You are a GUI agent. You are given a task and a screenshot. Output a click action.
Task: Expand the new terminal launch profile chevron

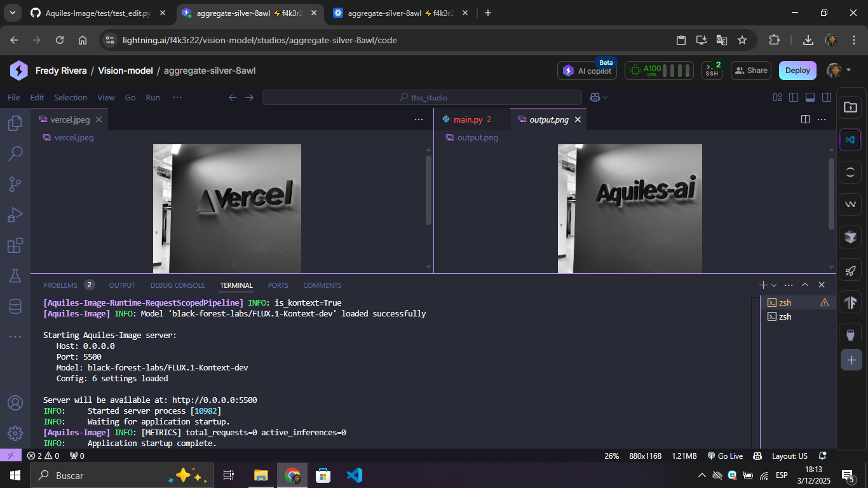pyautogui.click(x=774, y=285)
